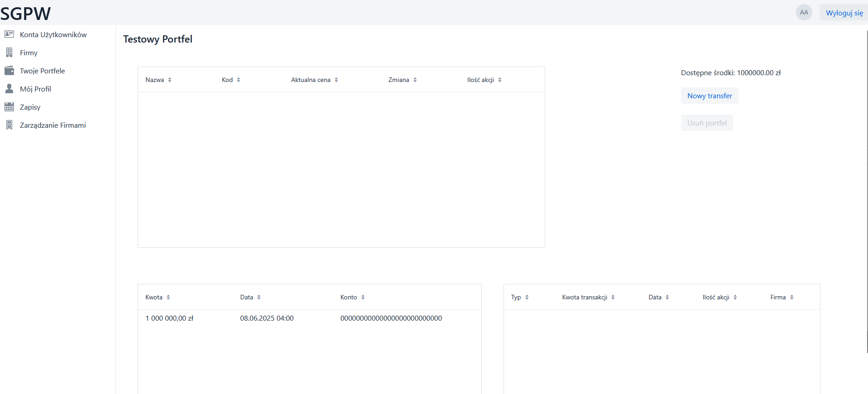Sort transactions by Firma arrows
The width and height of the screenshot is (868, 394).
(x=792, y=297)
